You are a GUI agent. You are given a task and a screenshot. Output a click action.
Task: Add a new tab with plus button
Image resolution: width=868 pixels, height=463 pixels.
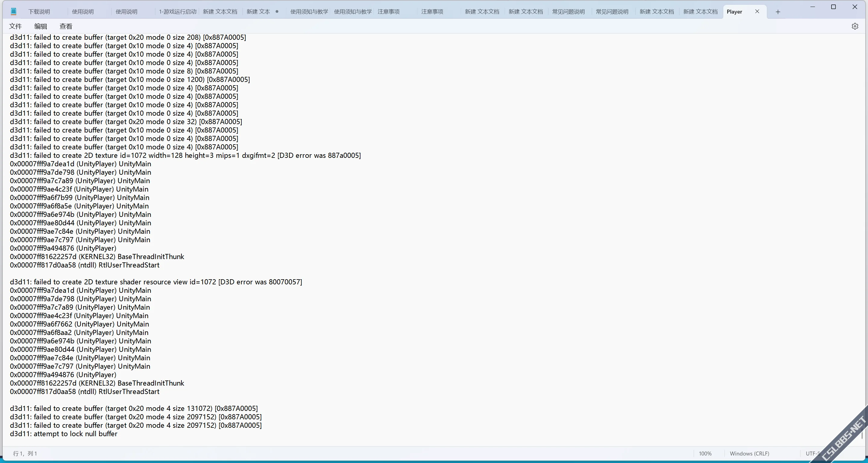click(778, 12)
